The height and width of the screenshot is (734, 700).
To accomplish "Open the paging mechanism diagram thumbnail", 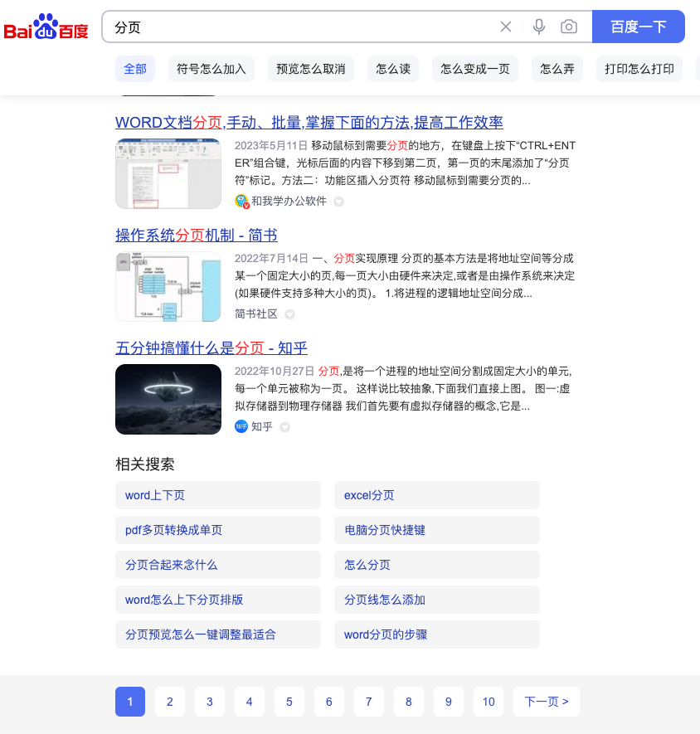I will coord(168,286).
